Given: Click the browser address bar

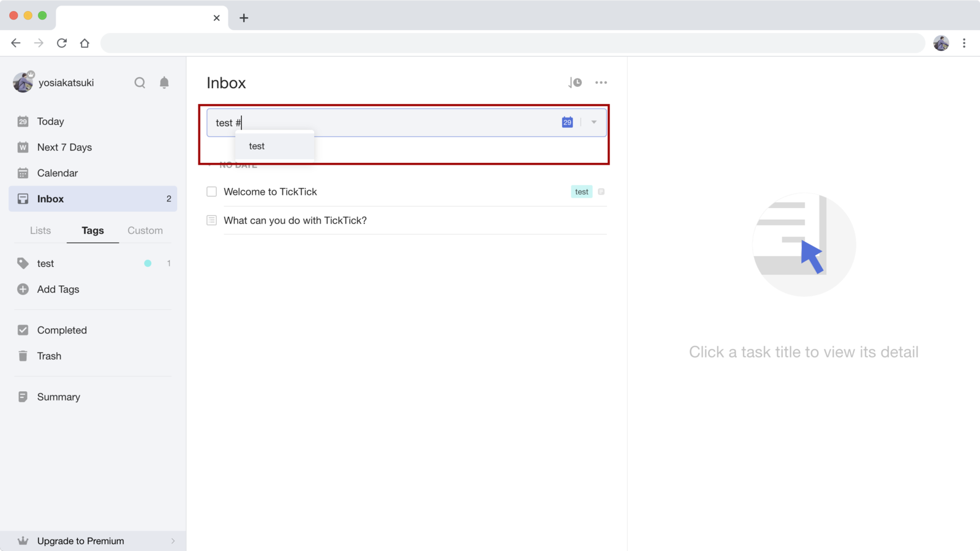Looking at the screenshot, I should (513, 43).
